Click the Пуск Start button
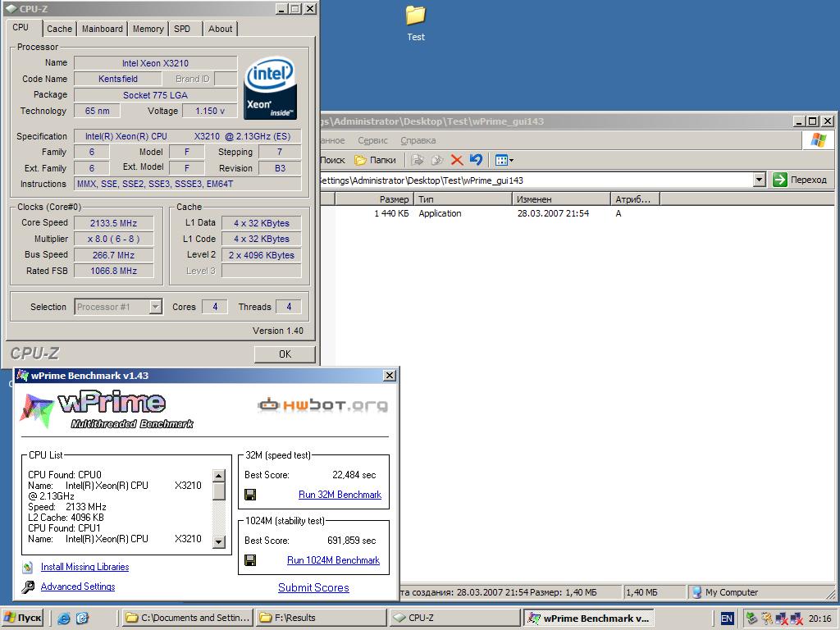 [22, 618]
